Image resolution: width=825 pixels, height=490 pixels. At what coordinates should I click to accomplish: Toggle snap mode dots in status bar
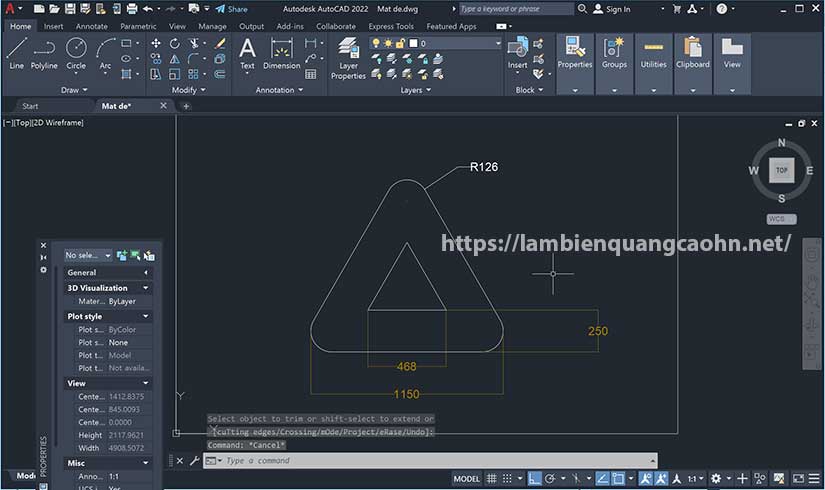click(507, 478)
